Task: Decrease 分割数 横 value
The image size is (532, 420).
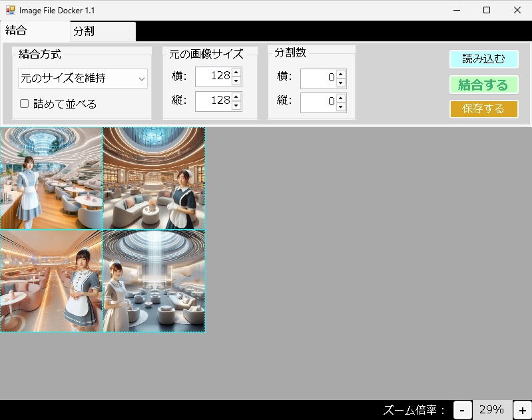Action: pos(341,83)
